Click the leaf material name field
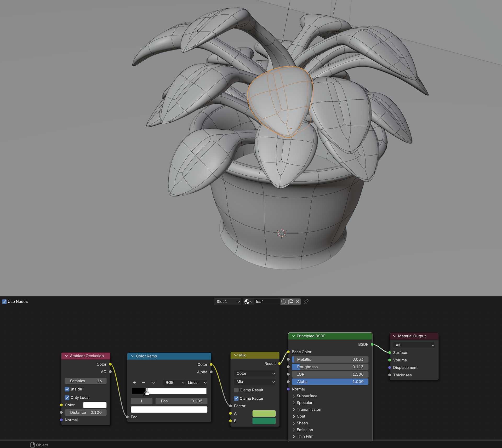 click(267, 302)
